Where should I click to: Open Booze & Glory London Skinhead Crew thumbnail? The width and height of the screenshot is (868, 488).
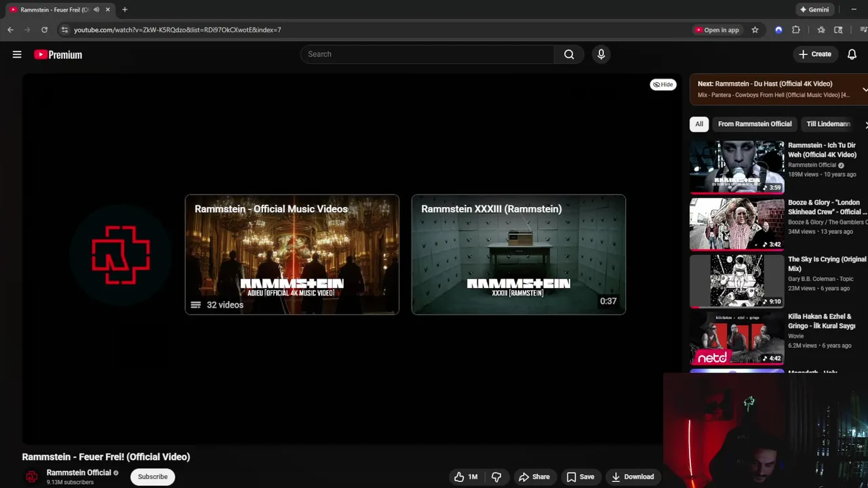click(737, 224)
